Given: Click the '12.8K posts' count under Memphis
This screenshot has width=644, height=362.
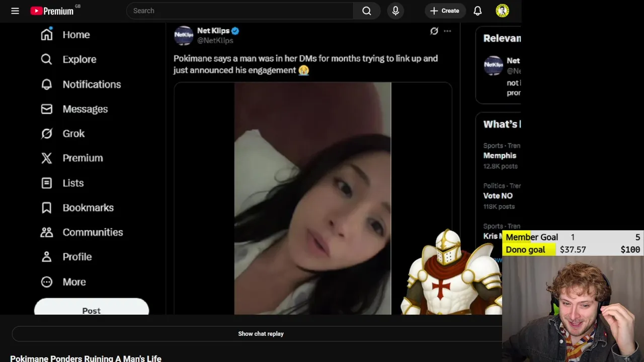Looking at the screenshot, I should coord(501,166).
